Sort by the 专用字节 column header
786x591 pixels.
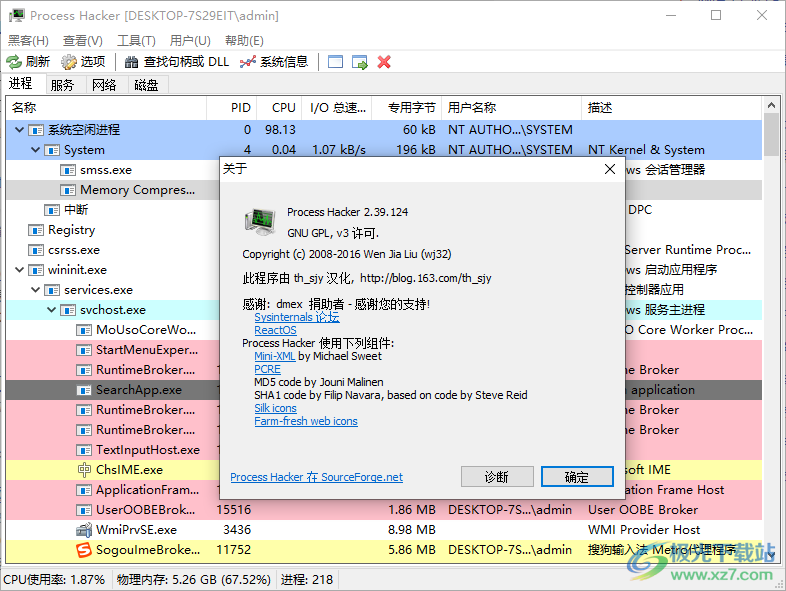point(407,108)
